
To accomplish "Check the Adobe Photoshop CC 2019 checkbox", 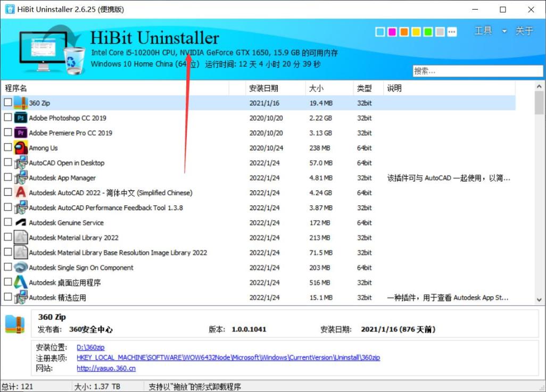I will point(7,117).
